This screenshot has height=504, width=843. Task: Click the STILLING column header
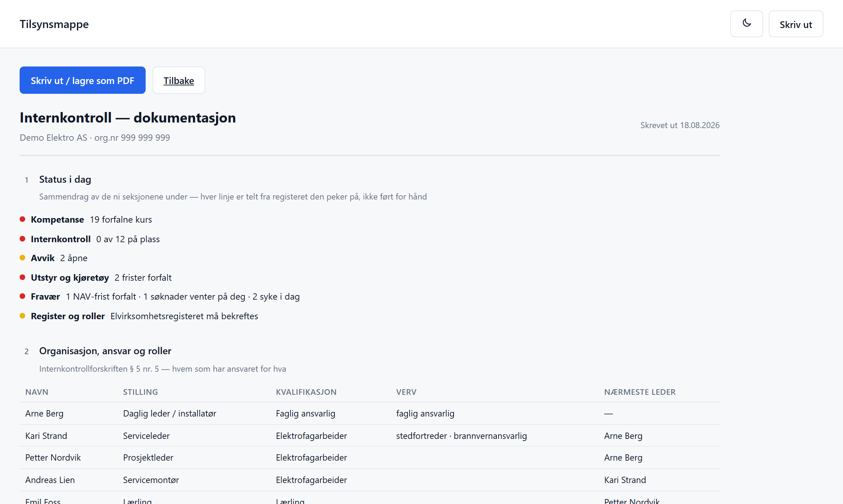point(140,392)
